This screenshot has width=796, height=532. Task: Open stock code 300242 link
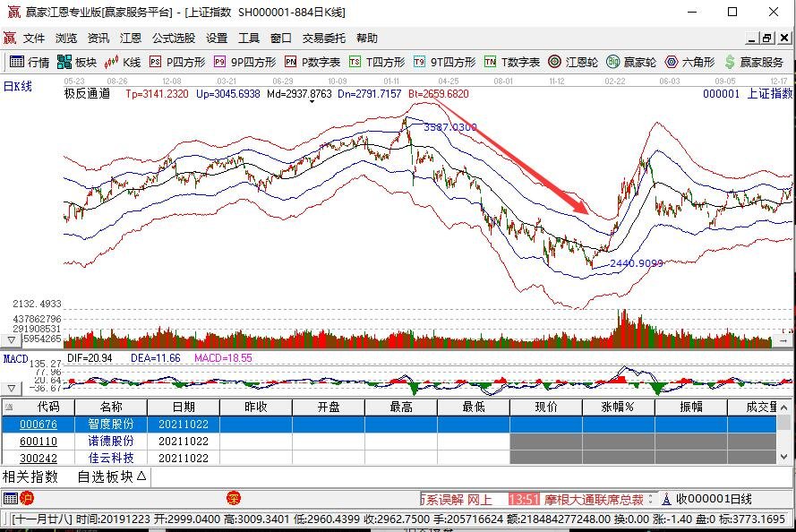tap(39, 459)
